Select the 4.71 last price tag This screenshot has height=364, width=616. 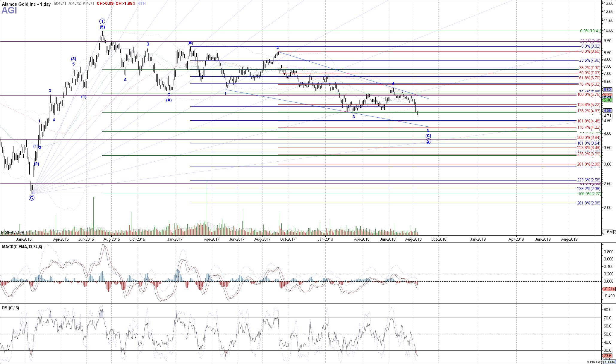(x=608, y=116)
